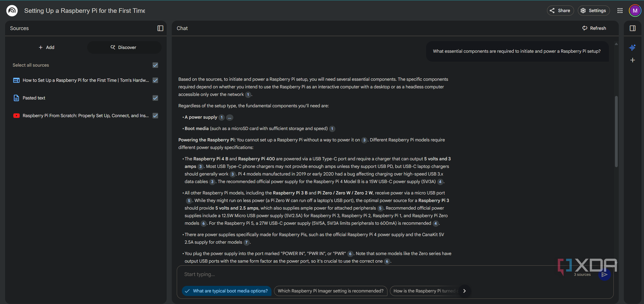Open citation 6 after 'or "PWR"'
Image resolution: width=644 pixels, height=304 pixels.
(x=351, y=254)
